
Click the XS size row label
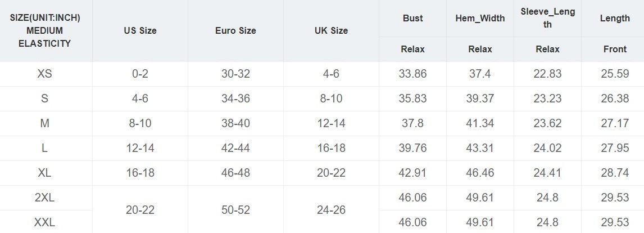click(x=45, y=74)
